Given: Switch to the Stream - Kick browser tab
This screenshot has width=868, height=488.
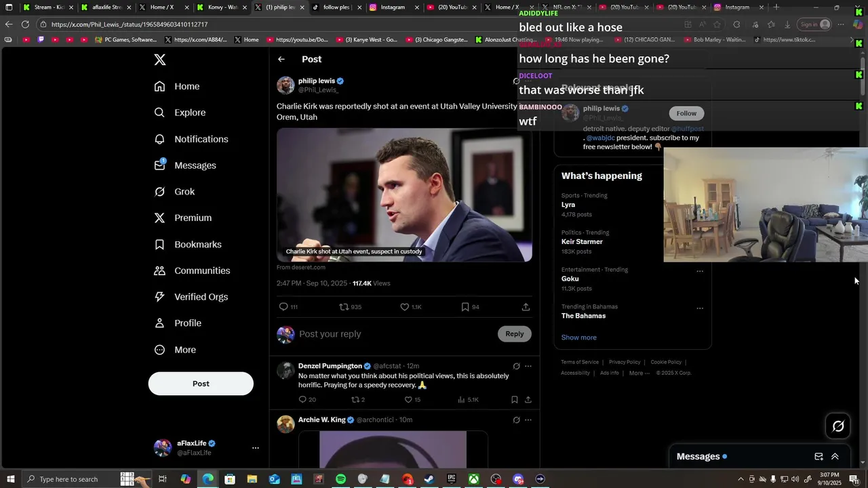Looking at the screenshot, I should (x=48, y=7).
